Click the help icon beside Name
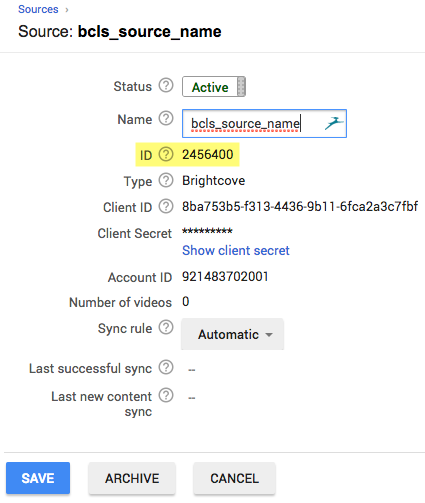Image resolution: width=425 pixels, height=503 pixels. pos(166,118)
